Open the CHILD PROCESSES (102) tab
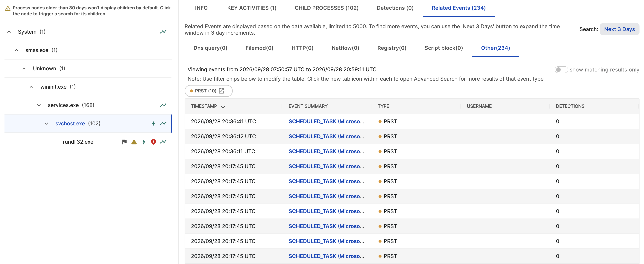Viewport: 644px width, 264px height. 326,8
